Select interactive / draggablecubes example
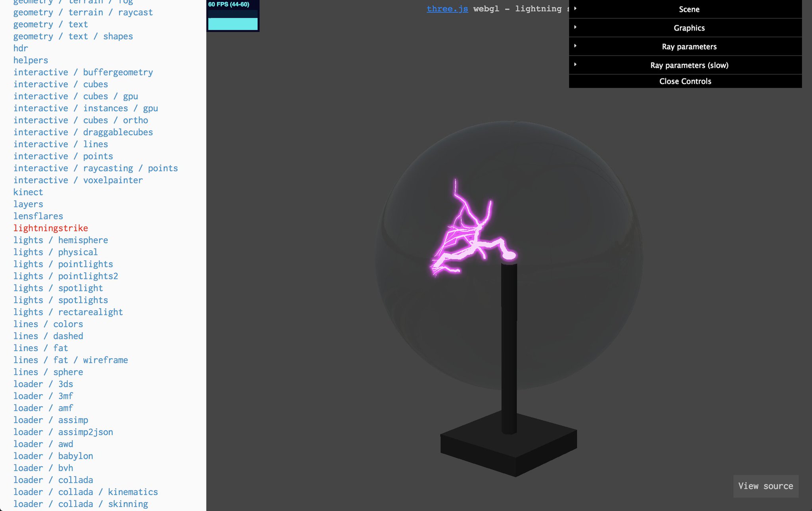Screen dimensions: 812x511 (x=83, y=132)
